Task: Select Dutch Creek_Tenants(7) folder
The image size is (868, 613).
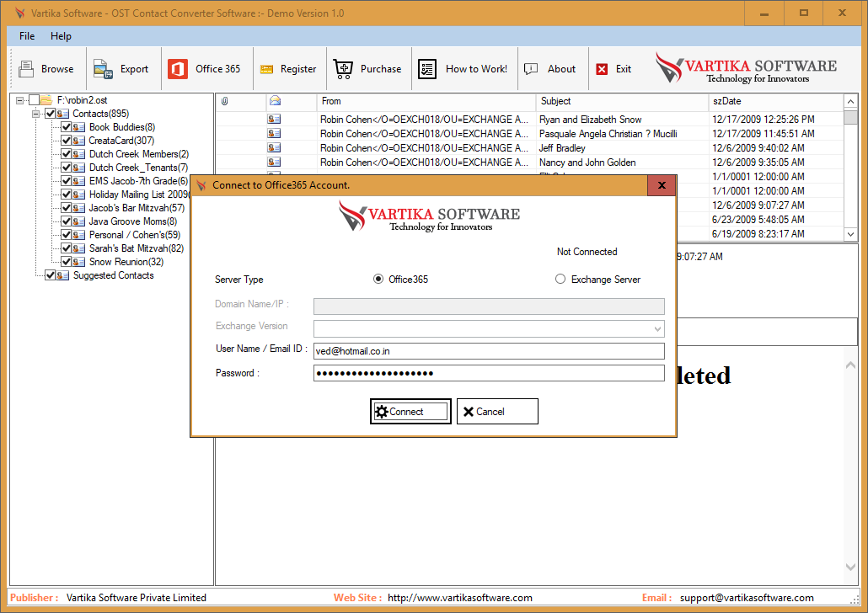Action: click(x=138, y=168)
